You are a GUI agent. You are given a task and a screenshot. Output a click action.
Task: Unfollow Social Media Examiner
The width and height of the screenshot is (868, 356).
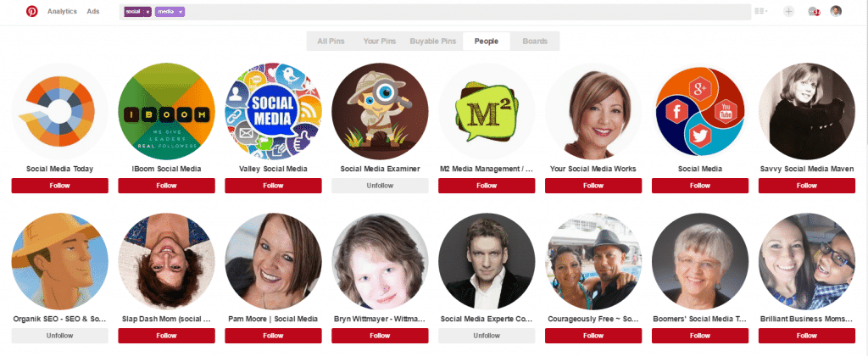(380, 186)
